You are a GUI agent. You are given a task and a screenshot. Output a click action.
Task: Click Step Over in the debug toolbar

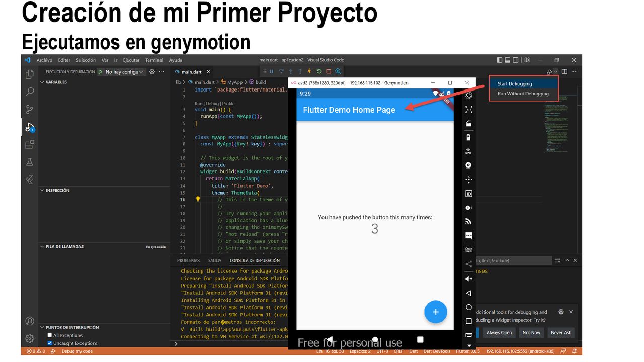[281, 71]
